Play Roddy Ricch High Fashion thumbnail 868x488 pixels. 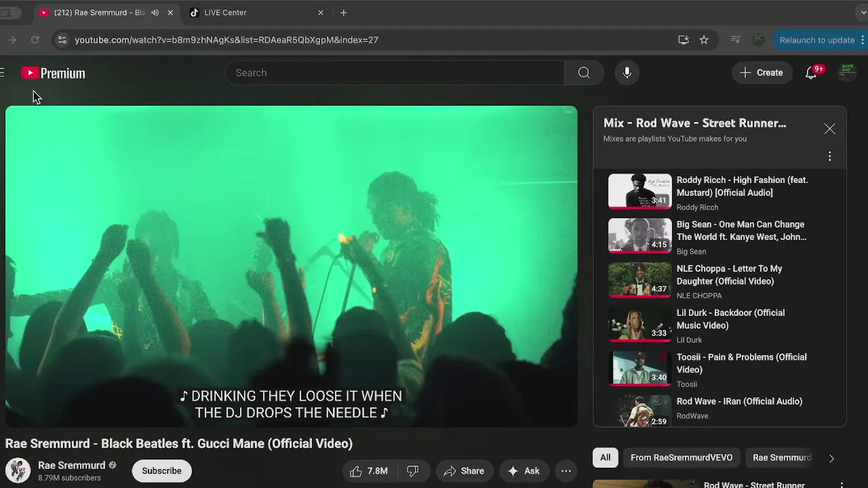(x=639, y=191)
